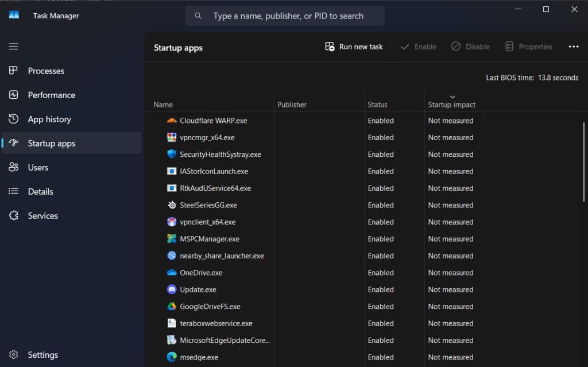
Task: Click the search box in the title bar
Action: pyautogui.click(x=287, y=16)
